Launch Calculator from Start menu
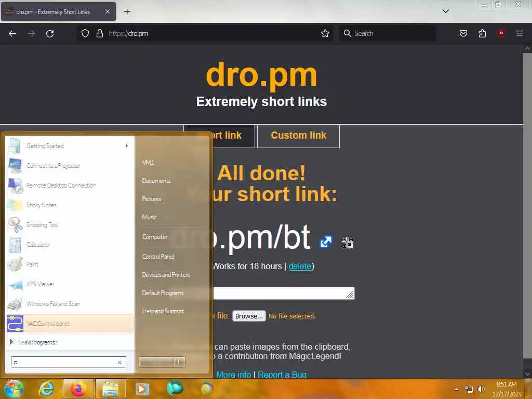The height and width of the screenshot is (399, 532). click(69, 244)
